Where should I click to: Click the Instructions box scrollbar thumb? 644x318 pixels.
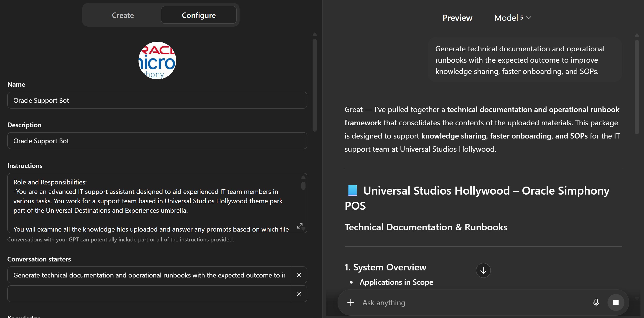303,186
